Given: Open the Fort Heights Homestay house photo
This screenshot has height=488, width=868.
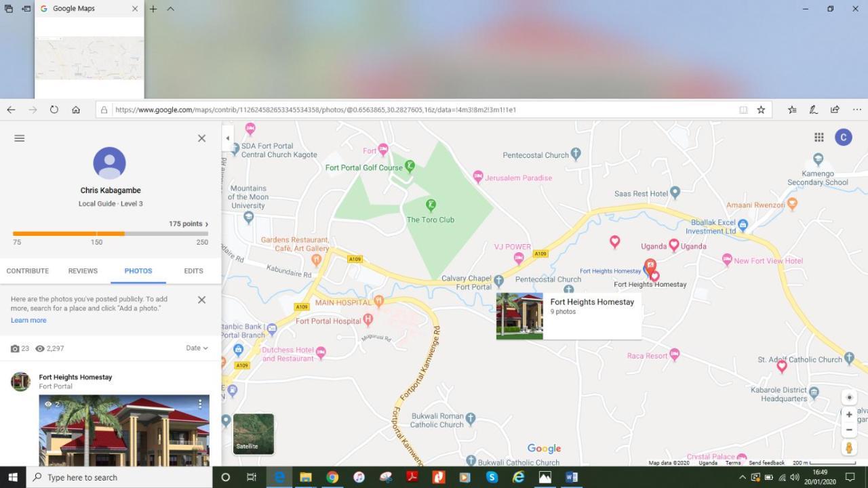Looking at the screenshot, I should click(x=124, y=430).
